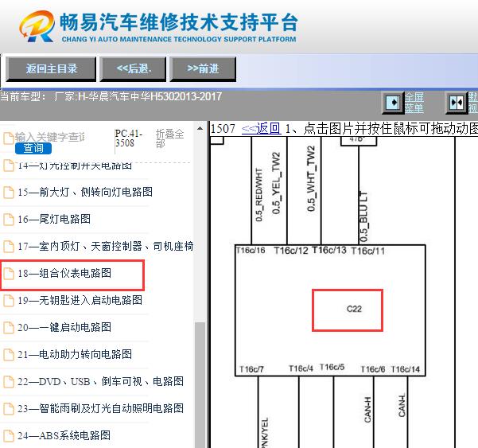Image resolution: width=478 pixels, height=448 pixels.
Task: Open 15—前大灯、侧转向灯电路图
Action: pyautogui.click(x=85, y=192)
